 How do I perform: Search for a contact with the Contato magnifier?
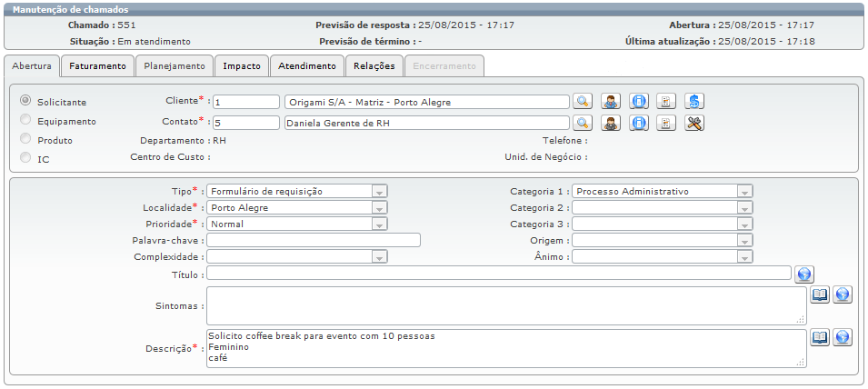pos(583,123)
